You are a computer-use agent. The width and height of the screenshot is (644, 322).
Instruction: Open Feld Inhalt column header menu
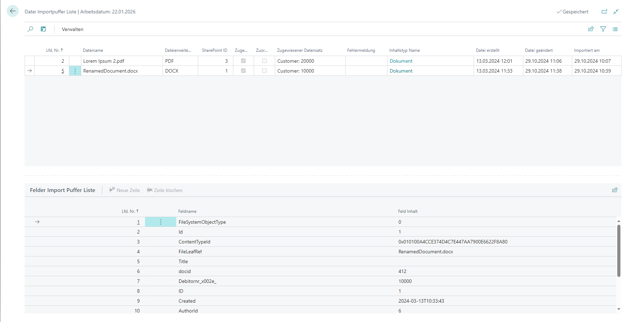(408, 211)
